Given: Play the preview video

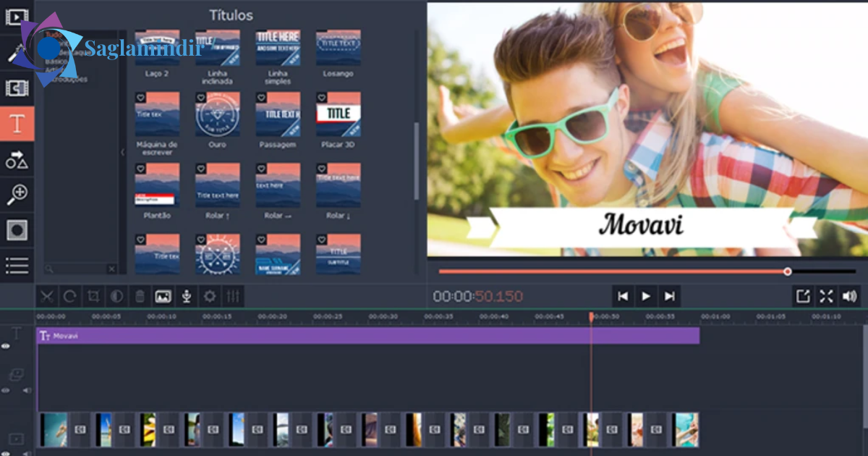Looking at the screenshot, I should (x=647, y=296).
